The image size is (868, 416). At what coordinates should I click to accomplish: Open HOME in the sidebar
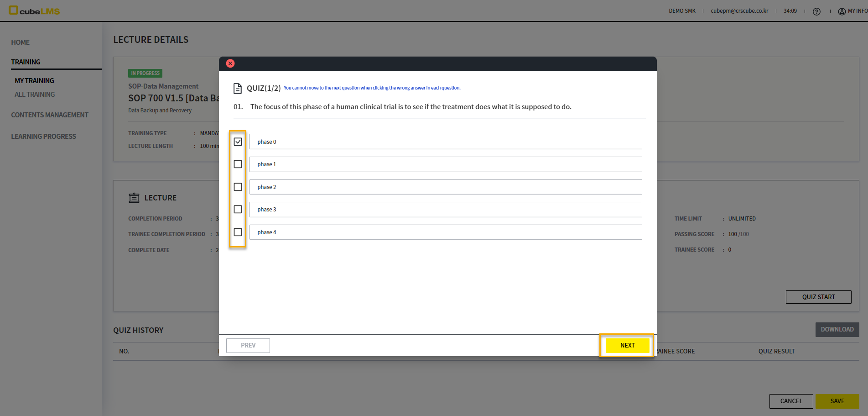(21, 42)
